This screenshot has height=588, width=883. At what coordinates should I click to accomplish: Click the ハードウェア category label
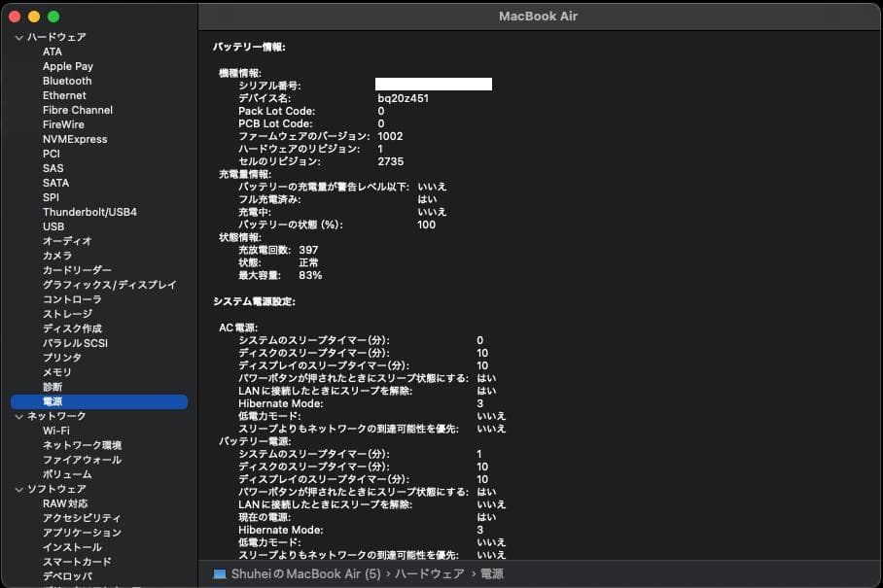[56, 37]
